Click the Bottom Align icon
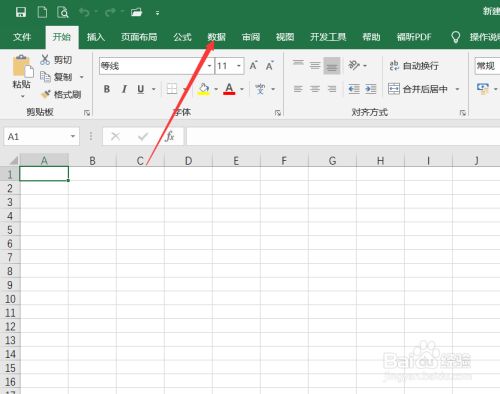500x394 pixels. (x=332, y=65)
